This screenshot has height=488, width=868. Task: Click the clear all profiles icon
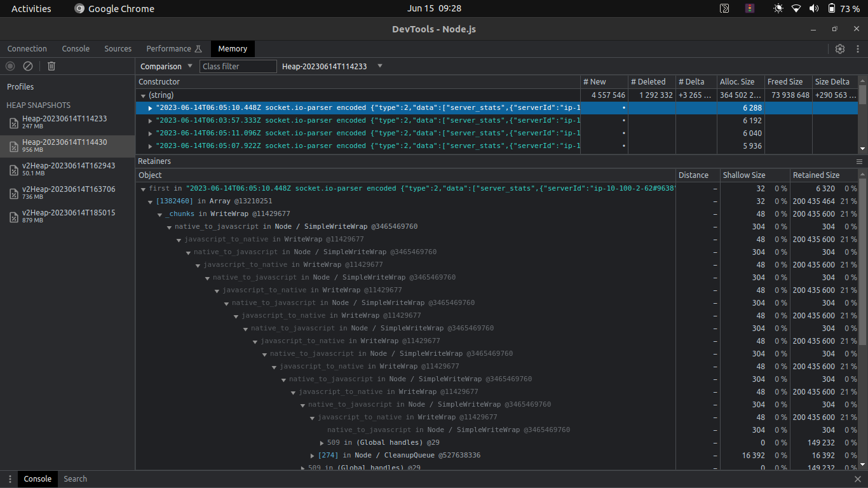[x=27, y=66]
